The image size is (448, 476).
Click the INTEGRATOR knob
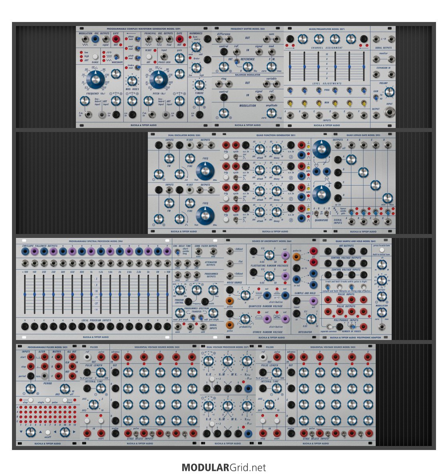click(x=311, y=319)
